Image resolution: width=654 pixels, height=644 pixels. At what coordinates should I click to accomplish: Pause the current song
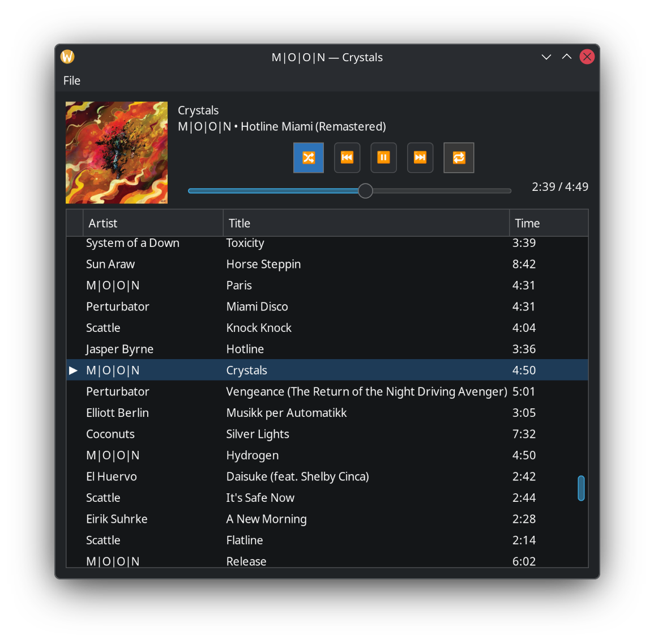click(x=383, y=157)
